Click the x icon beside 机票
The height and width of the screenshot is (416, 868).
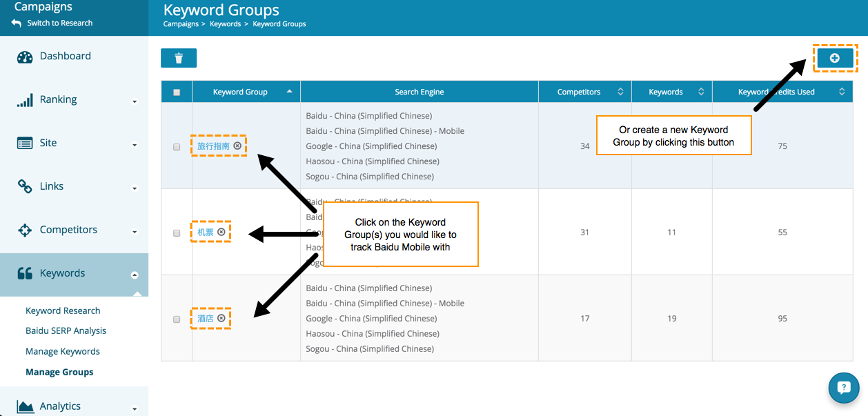pyautogui.click(x=221, y=232)
